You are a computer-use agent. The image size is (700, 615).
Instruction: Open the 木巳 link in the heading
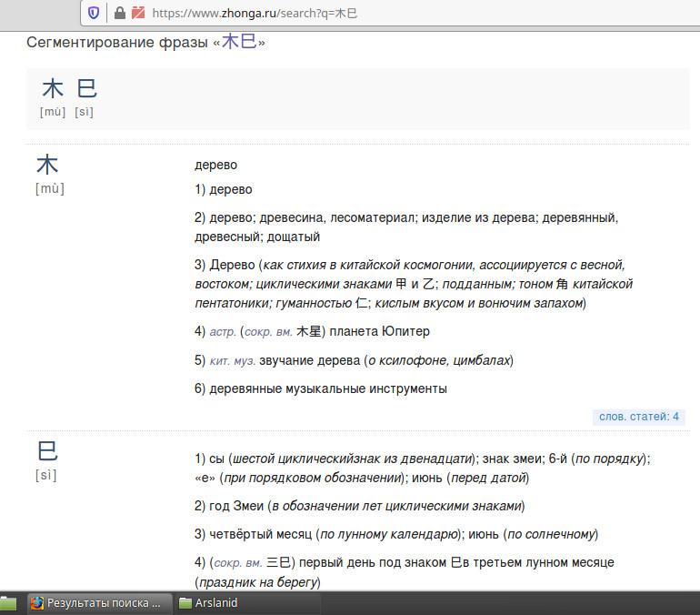[x=239, y=42]
